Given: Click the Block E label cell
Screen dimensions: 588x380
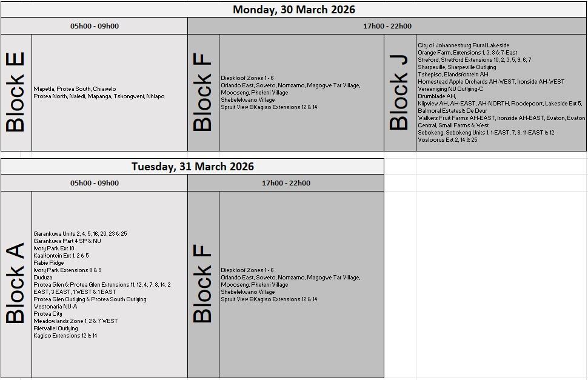Looking at the screenshot, I should point(16,93).
